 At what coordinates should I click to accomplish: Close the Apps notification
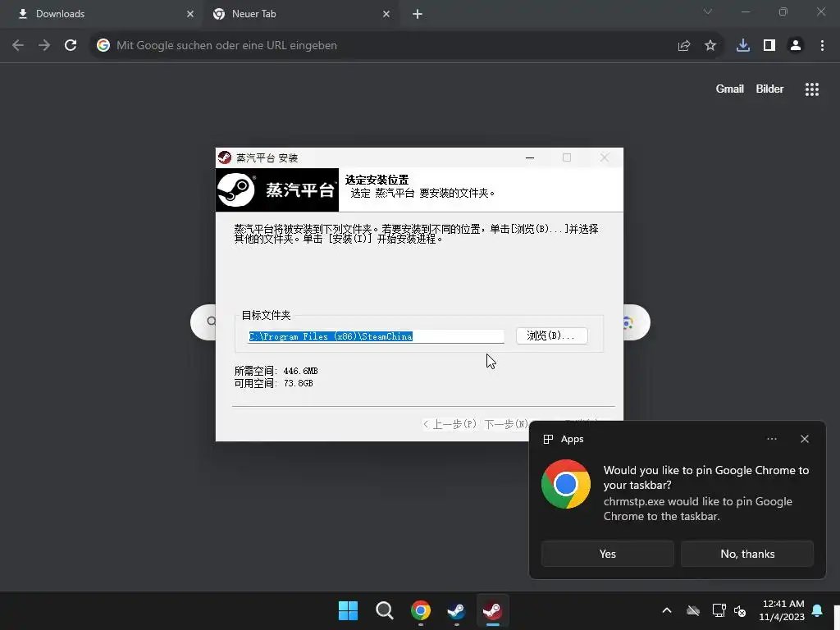tap(805, 439)
